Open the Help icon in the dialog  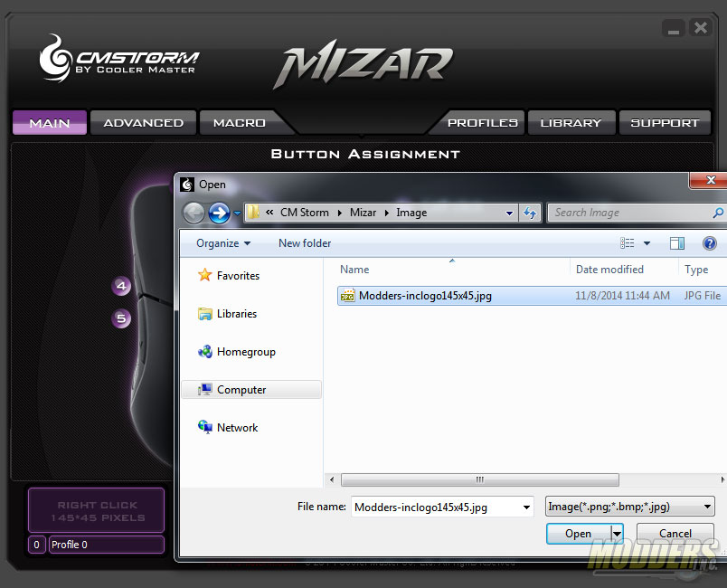(x=710, y=243)
